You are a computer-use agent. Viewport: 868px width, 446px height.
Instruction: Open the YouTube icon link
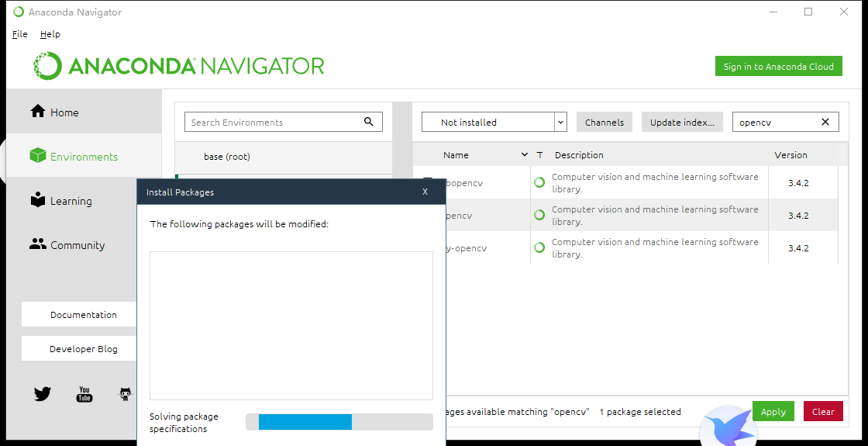pos(84,394)
